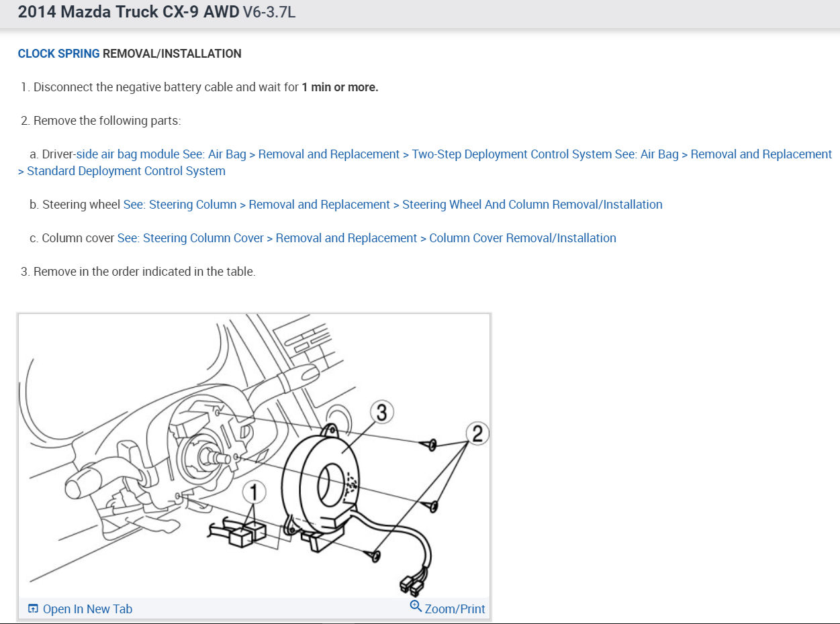Click Open In New Tab link
This screenshot has width=840, height=624.
[87, 609]
